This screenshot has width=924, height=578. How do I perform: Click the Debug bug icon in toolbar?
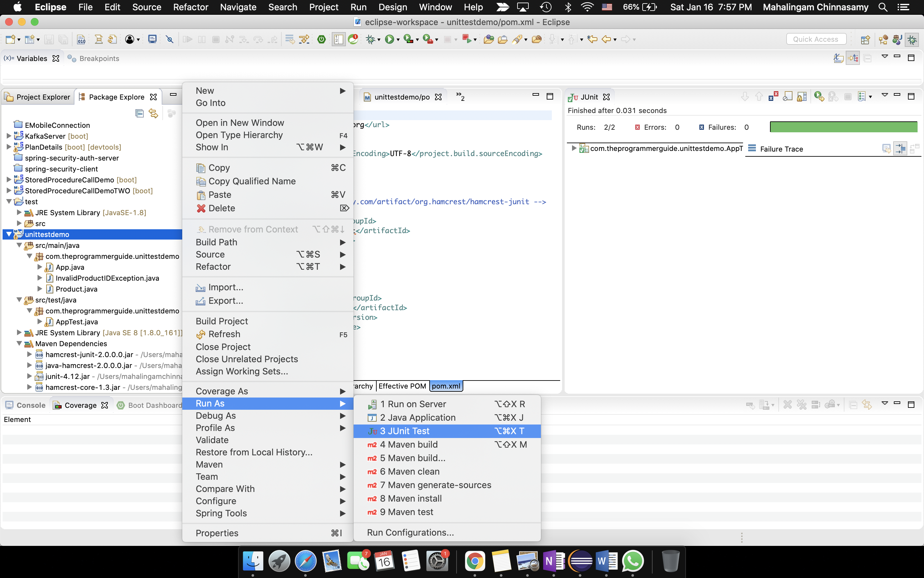point(370,39)
